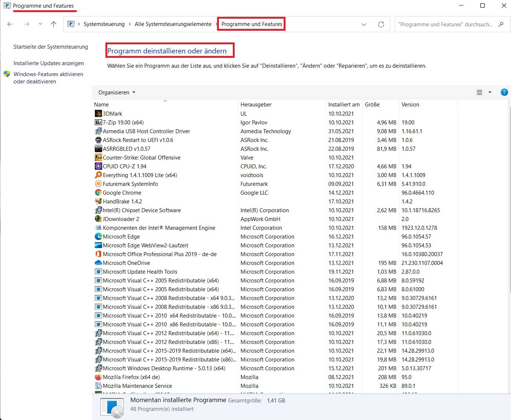511x420 pixels.
Task: Select Microsoft Visual C++ 2015-2019 Redistributable (x86) row
Action: 275,360
